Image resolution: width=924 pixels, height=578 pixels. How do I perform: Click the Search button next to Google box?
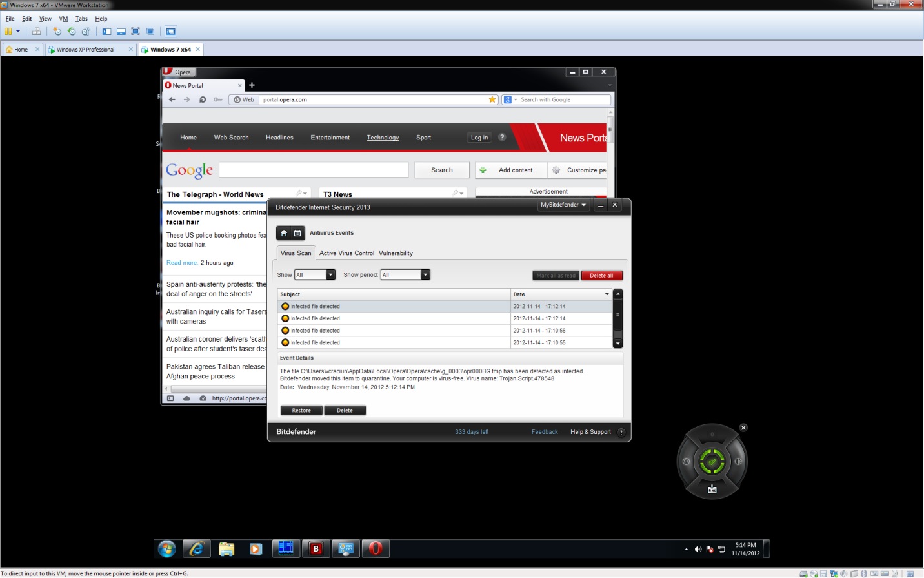[442, 170]
